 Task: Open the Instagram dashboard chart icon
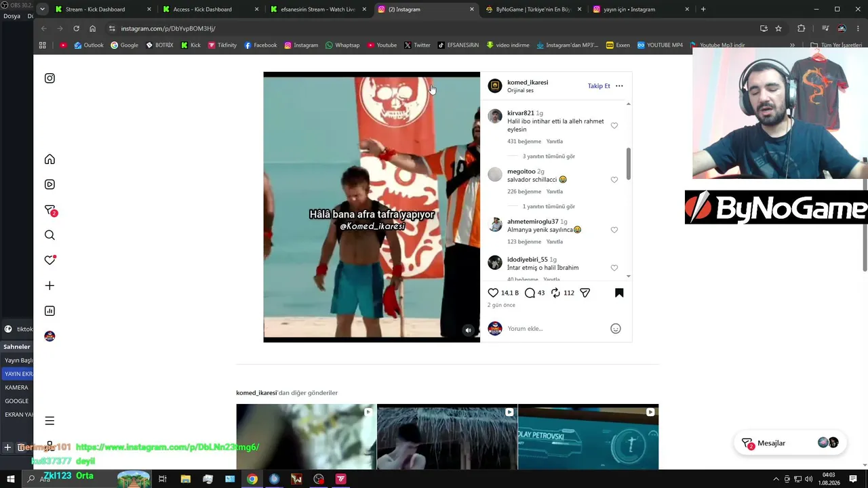[x=50, y=311]
